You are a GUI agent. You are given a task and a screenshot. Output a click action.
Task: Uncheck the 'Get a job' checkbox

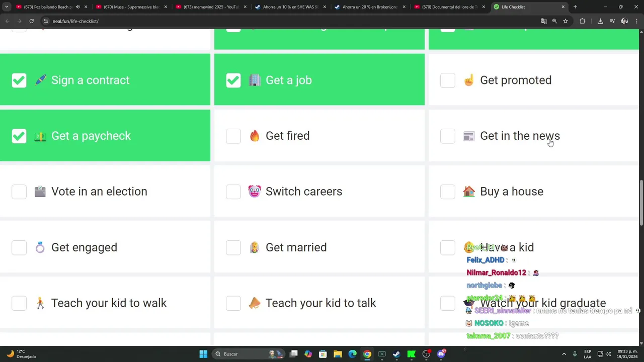click(x=233, y=80)
